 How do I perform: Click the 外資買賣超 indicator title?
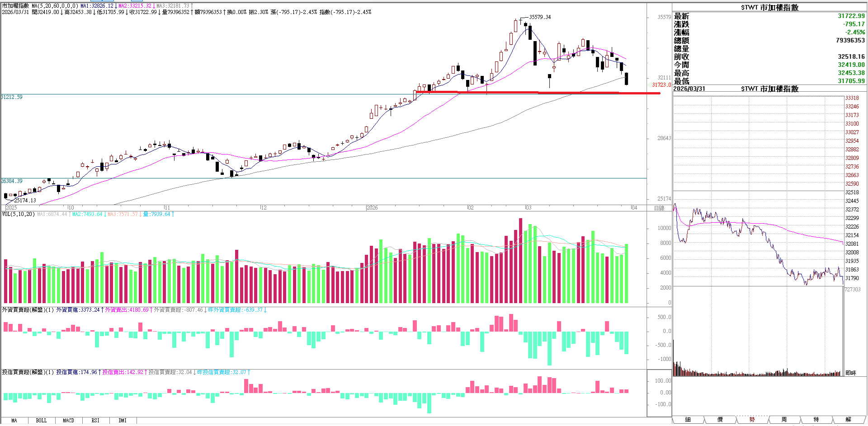point(28,310)
